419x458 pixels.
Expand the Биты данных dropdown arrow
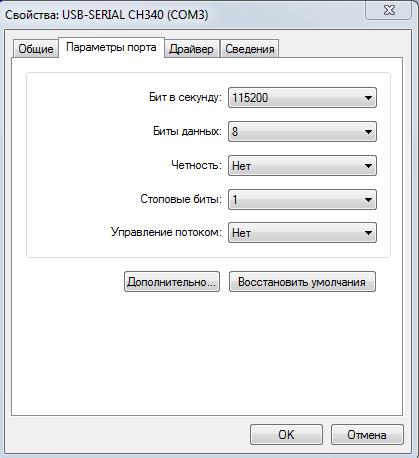click(368, 132)
